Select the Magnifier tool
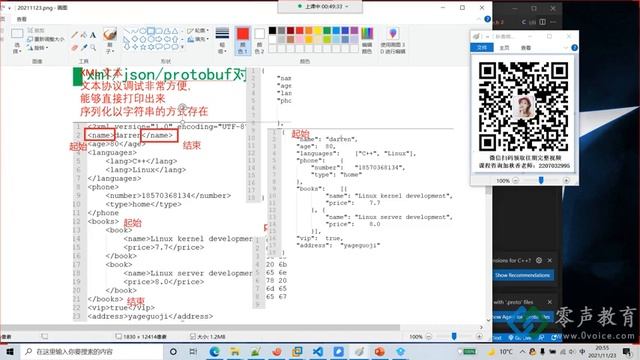Viewport: 640px width, 360px height. [93, 47]
